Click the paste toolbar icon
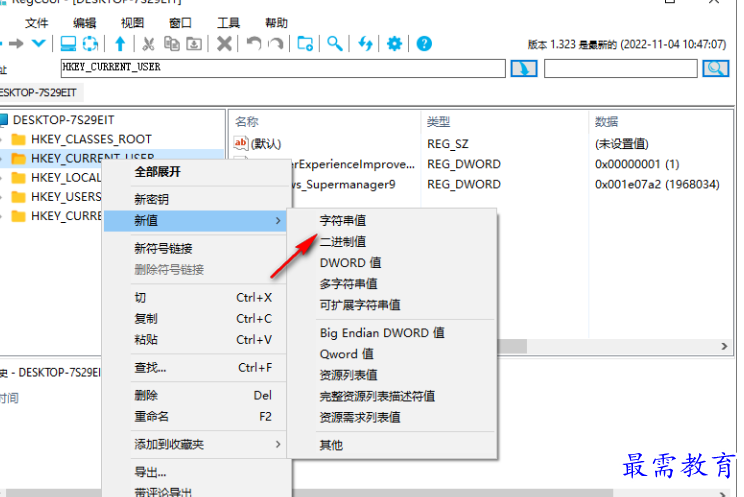 point(194,44)
